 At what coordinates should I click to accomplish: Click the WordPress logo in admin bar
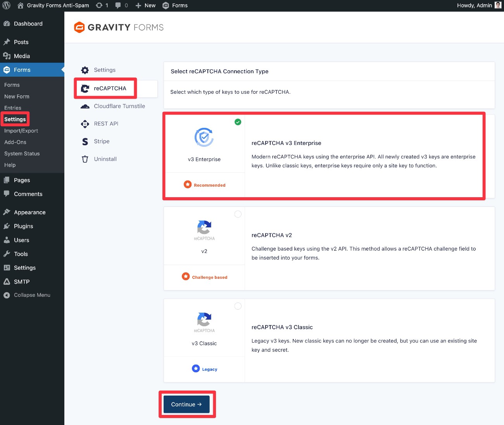(7, 5)
